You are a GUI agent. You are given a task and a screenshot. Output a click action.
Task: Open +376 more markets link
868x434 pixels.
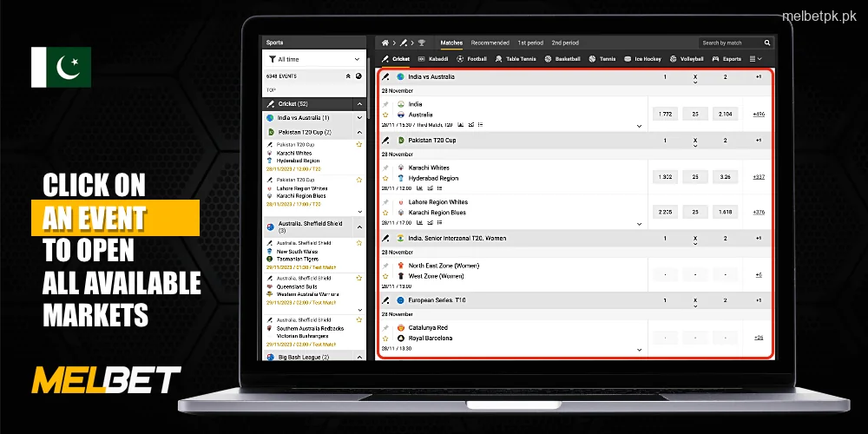(759, 212)
